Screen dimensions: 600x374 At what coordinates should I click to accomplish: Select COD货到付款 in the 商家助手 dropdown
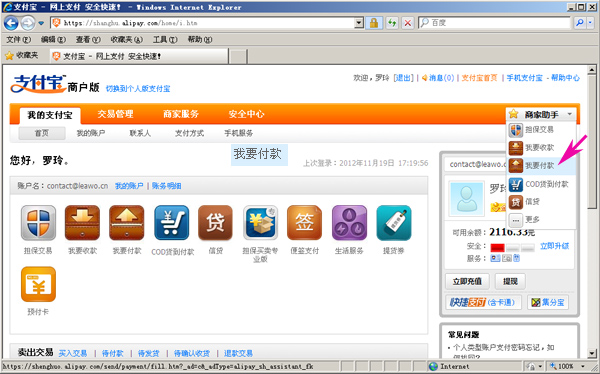(x=541, y=184)
